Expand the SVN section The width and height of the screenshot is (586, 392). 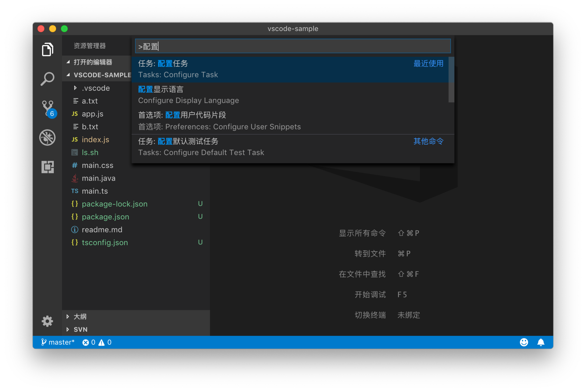pos(80,329)
